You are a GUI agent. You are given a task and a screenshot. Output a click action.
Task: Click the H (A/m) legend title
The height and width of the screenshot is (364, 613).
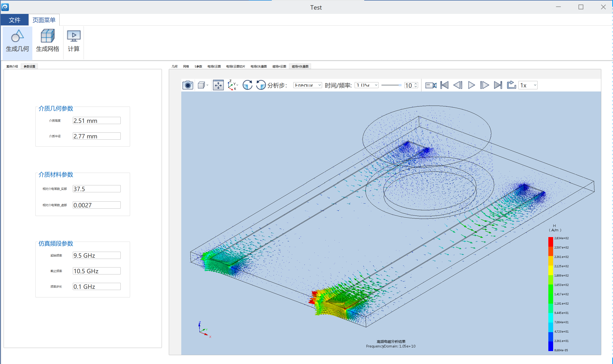click(555, 228)
